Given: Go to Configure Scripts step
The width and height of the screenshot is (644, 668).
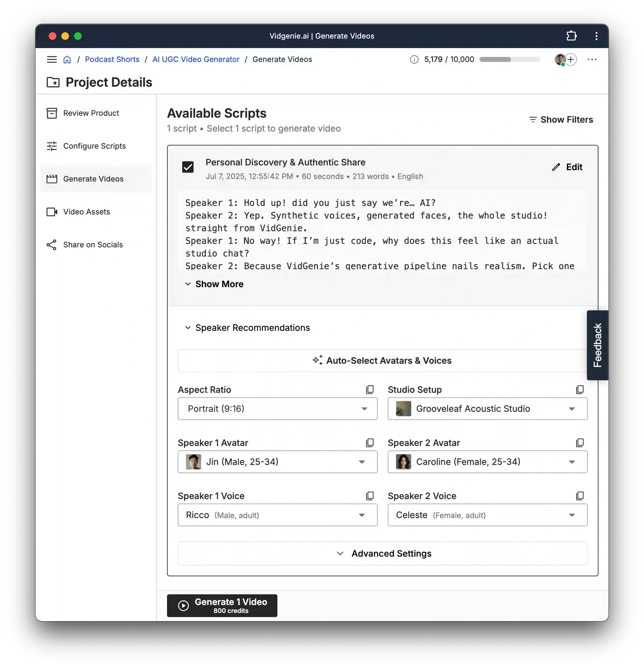Looking at the screenshot, I should click(96, 146).
